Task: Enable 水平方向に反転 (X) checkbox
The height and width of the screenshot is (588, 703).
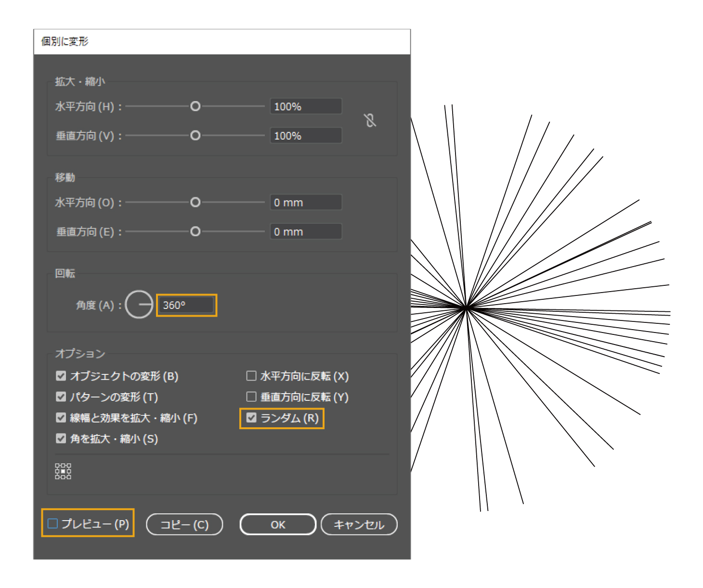Action: pyautogui.click(x=251, y=376)
